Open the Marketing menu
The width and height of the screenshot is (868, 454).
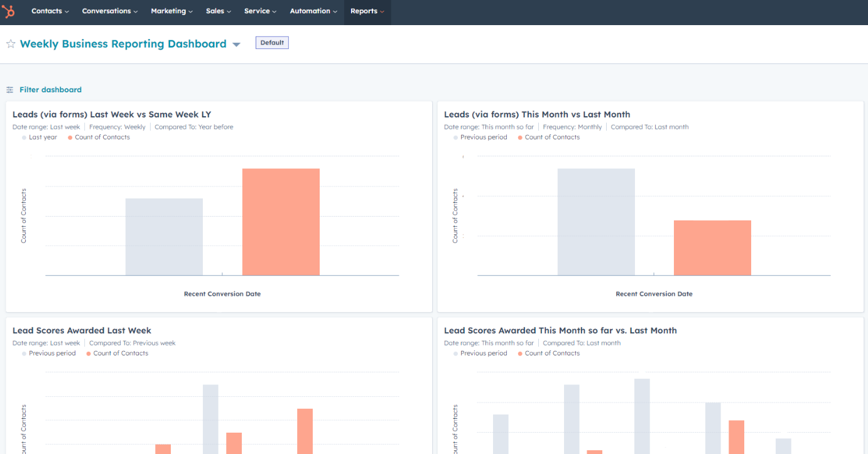coord(172,11)
